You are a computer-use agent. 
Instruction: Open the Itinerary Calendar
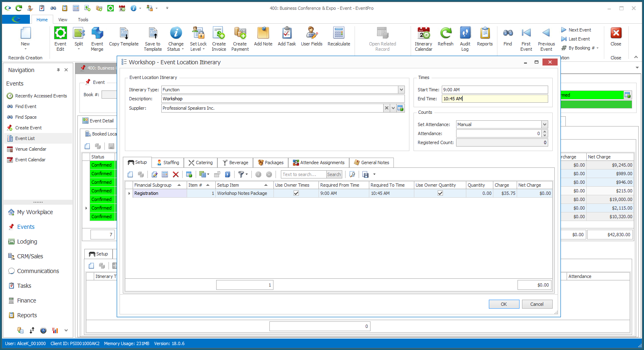(423, 39)
